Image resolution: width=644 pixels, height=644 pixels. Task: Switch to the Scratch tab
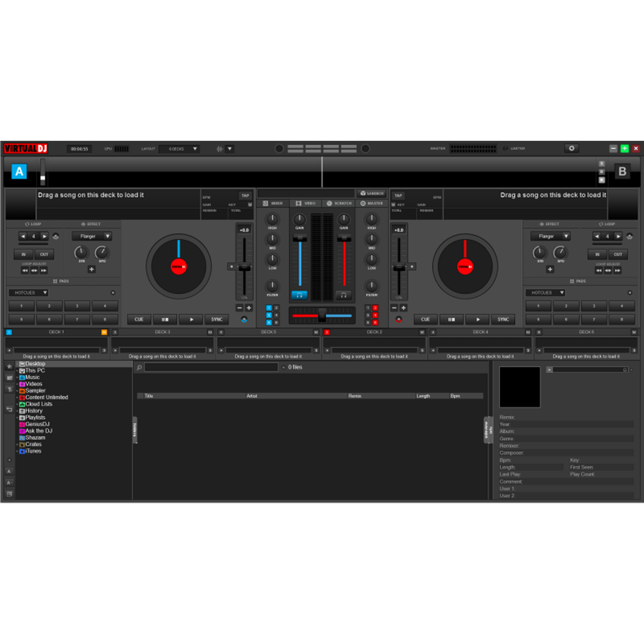pos(339,203)
